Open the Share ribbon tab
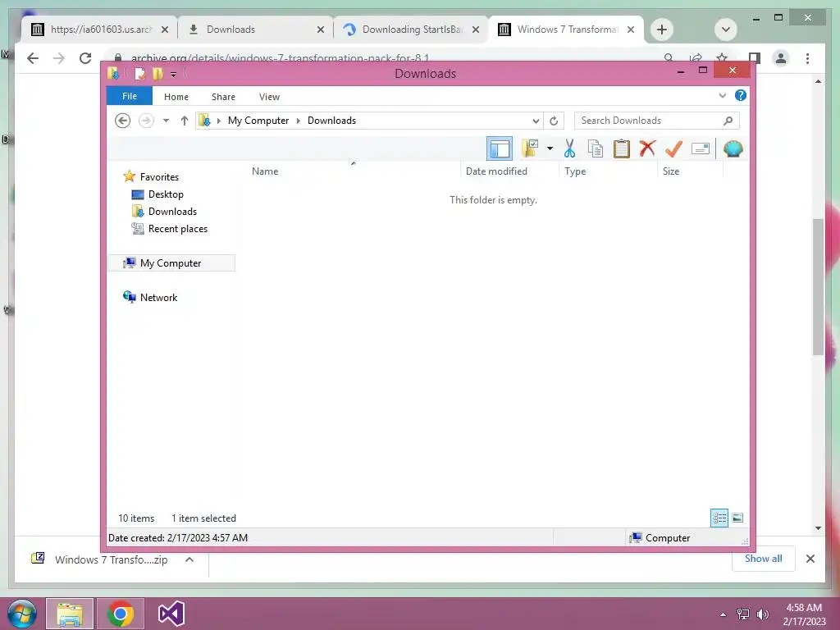Screen dimensions: 840x630 [x=223, y=97]
